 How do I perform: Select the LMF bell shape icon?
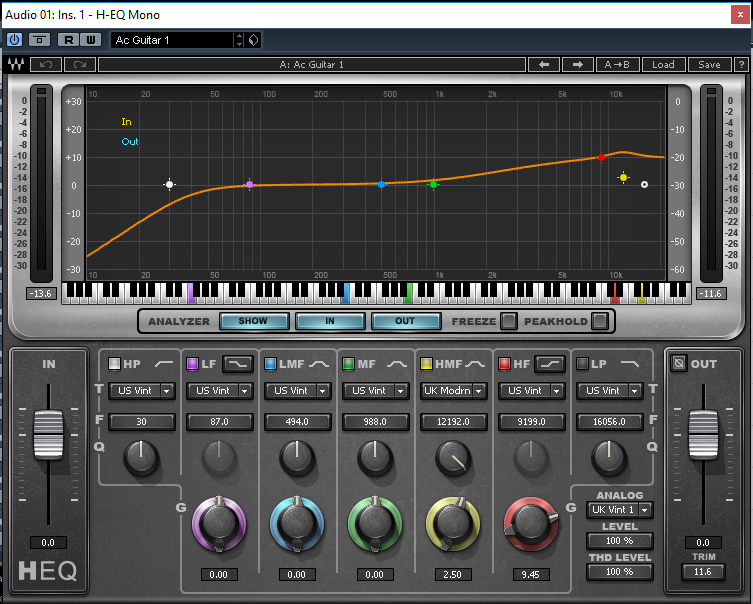coord(319,364)
